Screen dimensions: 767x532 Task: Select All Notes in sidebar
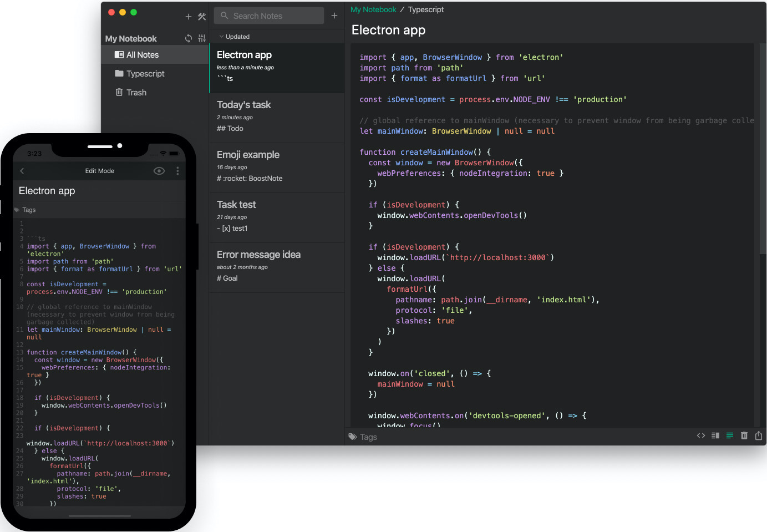pyautogui.click(x=155, y=55)
